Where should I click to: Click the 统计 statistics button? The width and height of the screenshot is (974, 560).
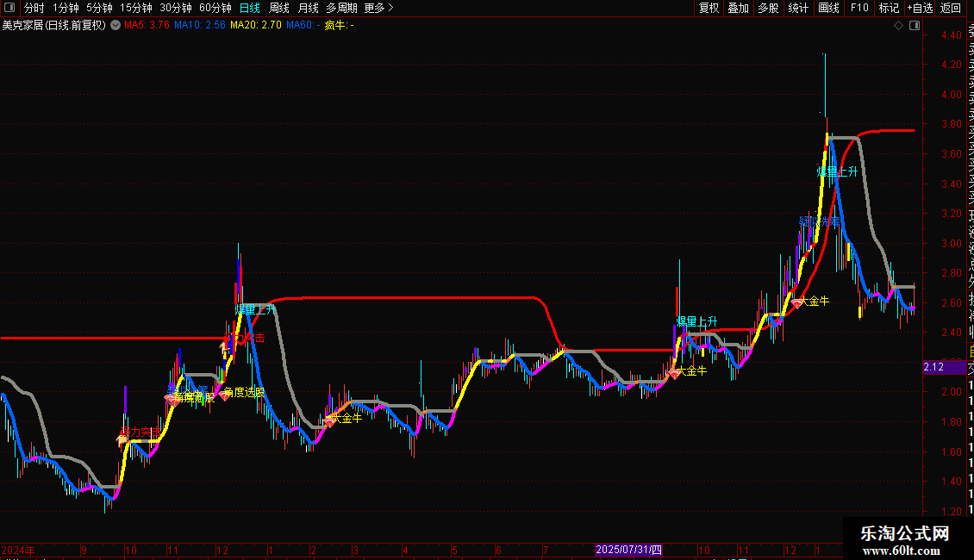[x=798, y=8]
